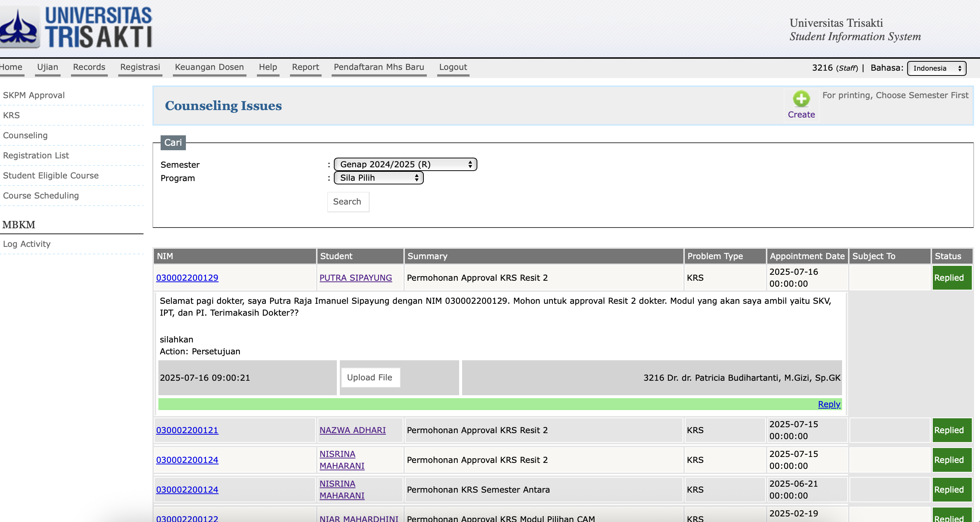Viewport: 980px width, 522px height.
Task: Open student PUTRA SIPAYUNG link
Action: [355, 278]
